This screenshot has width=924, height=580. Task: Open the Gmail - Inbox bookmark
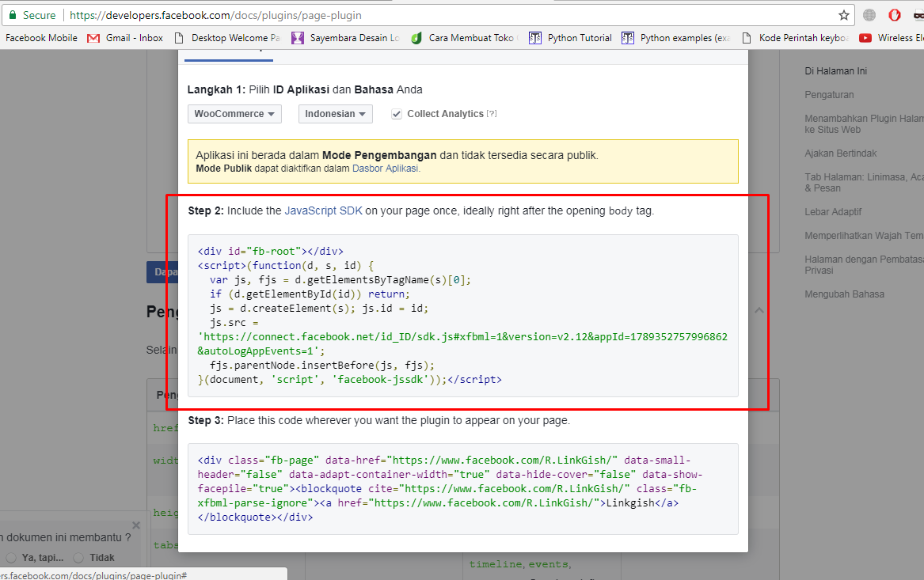click(x=125, y=38)
